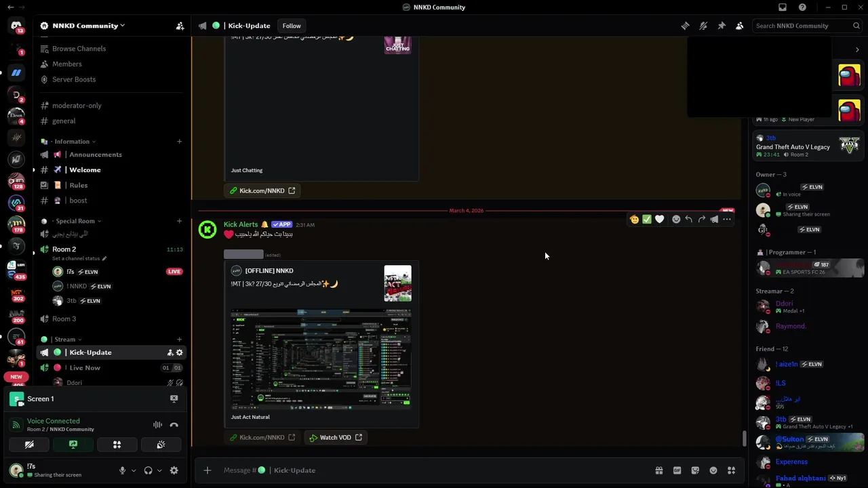This screenshot has height=488, width=868.
Task: Open the GIF picker icon
Action: tap(677, 470)
